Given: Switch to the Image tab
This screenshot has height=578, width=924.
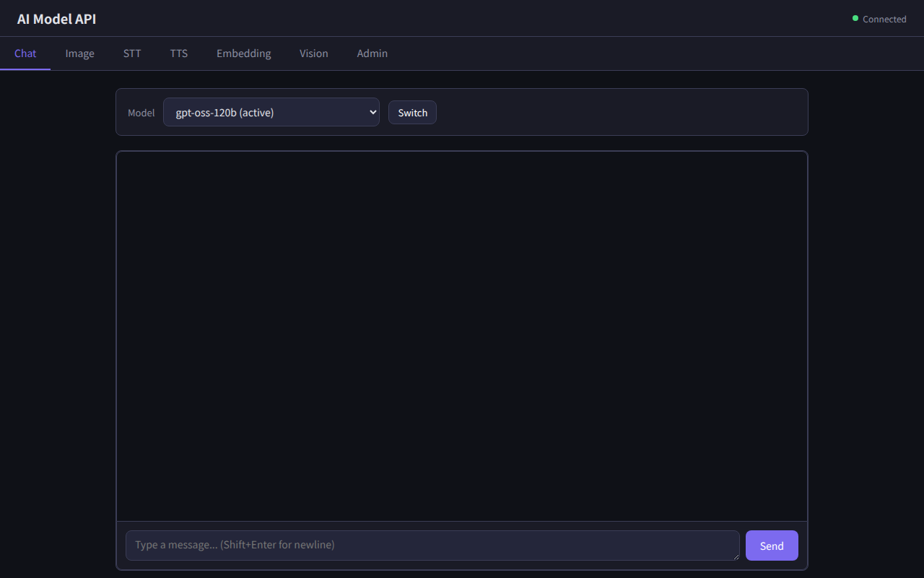Looking at the screenshot, I should pos(79,53).
